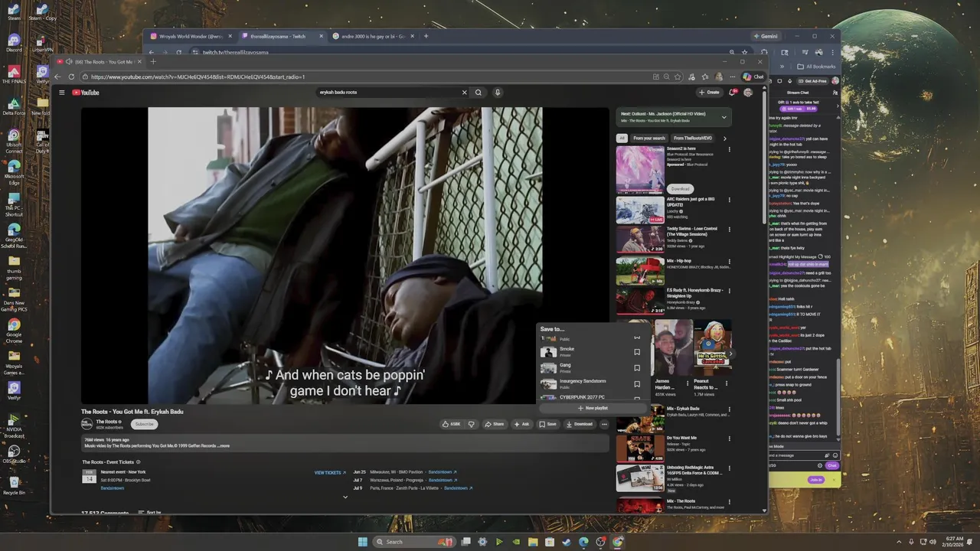Viewport: 980px width, 551px height.
Task: Open options for Do You Want Me video
Action: [x=729, y=439]
